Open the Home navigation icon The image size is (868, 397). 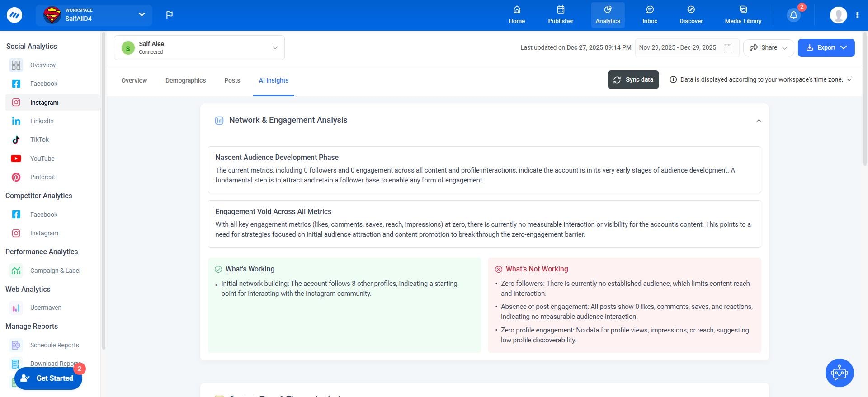pos(517,9)
